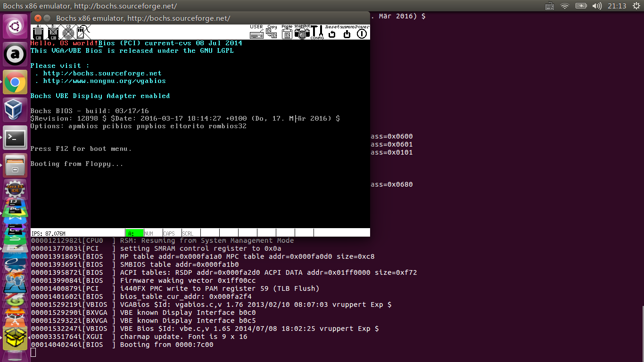This screenshot has width=644, height=362.
Task: Launch Google Chrome from the dock
Action: (x=15, y=82)
